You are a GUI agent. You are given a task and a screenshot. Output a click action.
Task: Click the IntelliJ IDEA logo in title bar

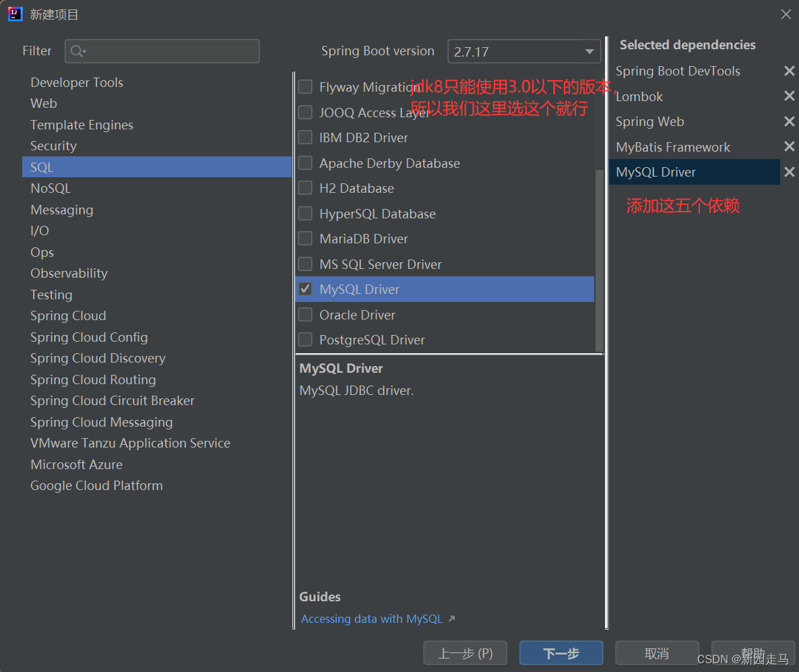click(15, 13)
